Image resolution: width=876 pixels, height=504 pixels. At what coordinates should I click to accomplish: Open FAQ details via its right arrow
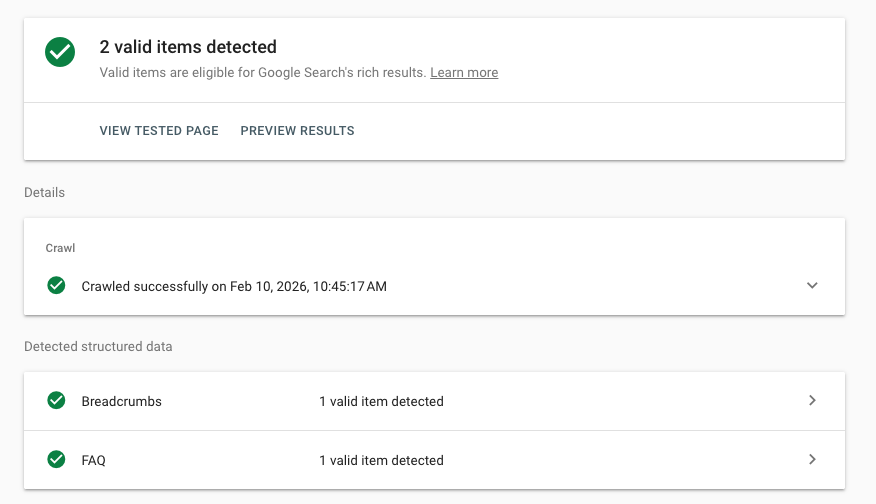click(812, 460)
